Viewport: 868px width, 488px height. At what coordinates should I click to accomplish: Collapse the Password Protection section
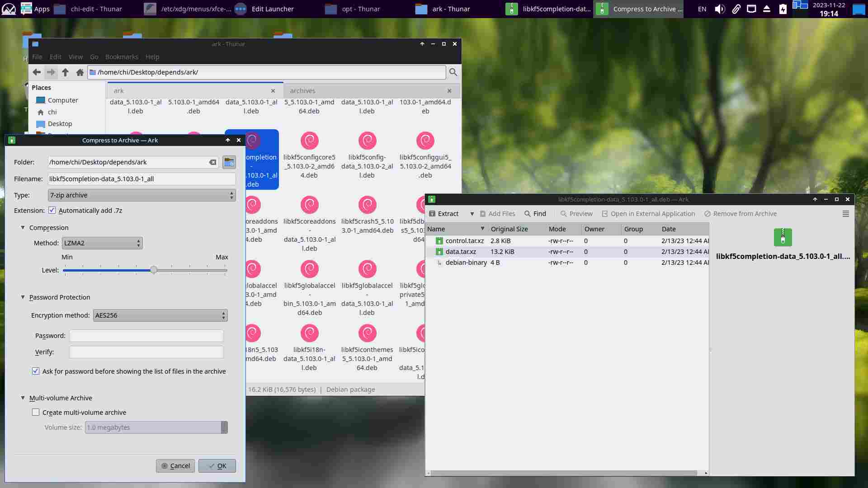23,297
